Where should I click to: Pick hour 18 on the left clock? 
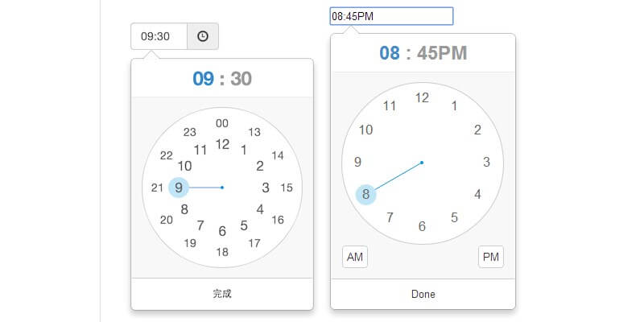222,252
